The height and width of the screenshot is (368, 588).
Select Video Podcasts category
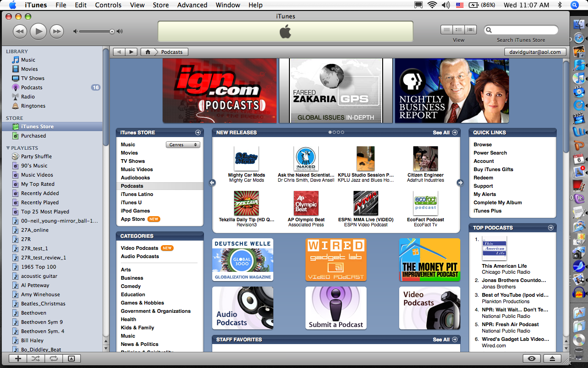(140, 248)
